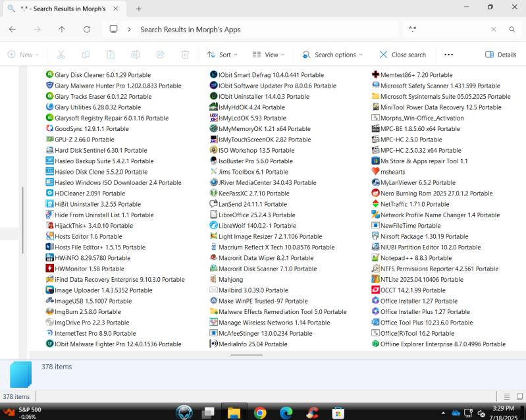Close the search with Close search
This screenshot has height=420, width=526.
[402, 55]
